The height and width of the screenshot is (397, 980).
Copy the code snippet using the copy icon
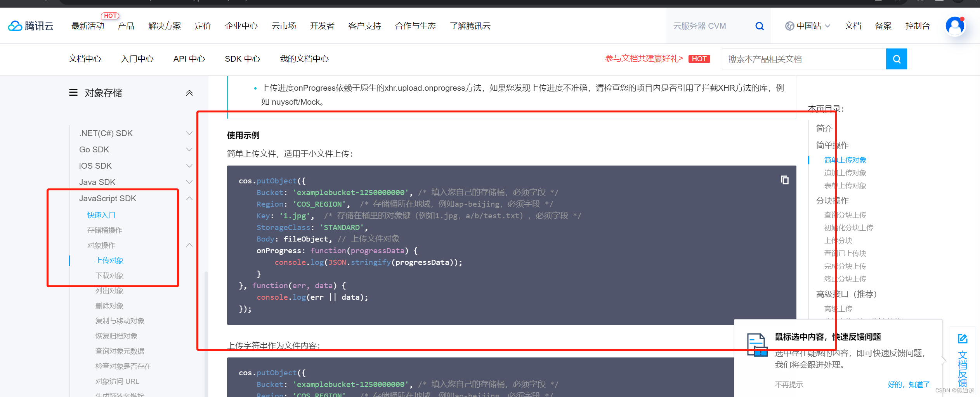[784, 180]
